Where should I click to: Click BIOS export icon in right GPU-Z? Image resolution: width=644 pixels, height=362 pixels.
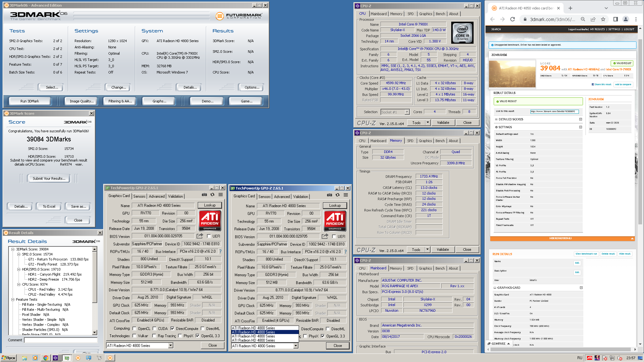click(x=325, y=236)
